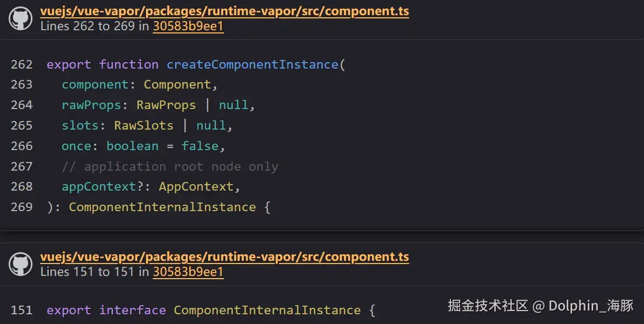Click the GitHub logo in first snippet header
This screenshot has height=324, width=644.
pos(21,18)
